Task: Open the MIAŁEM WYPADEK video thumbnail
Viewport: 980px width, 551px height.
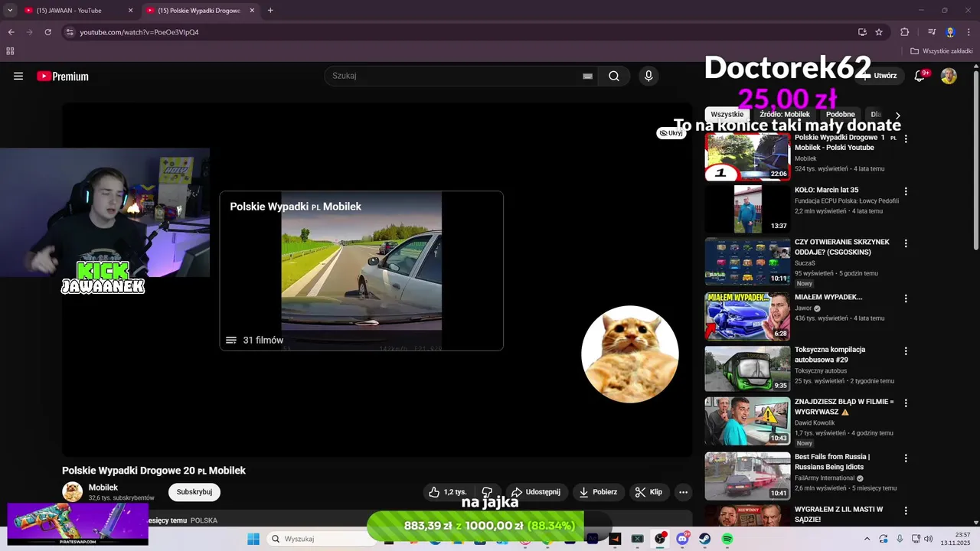Action: click(x=747, y=315)
